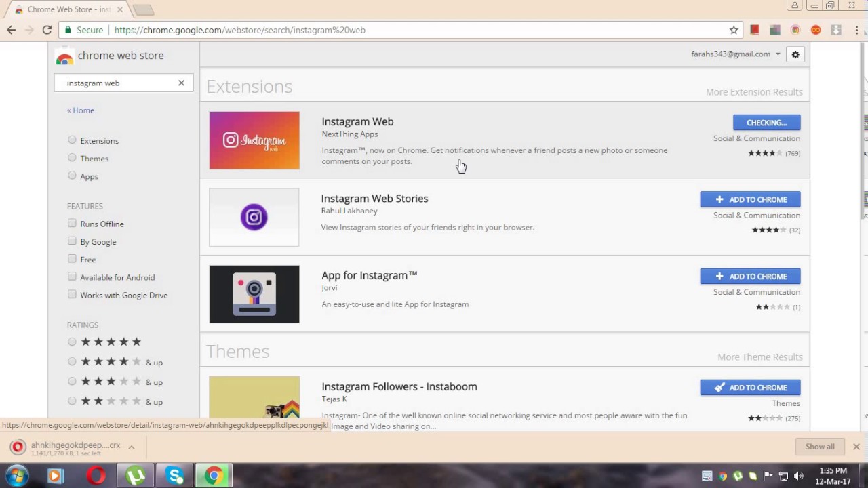Open the Chrome profile person icon

pos(794,5)
